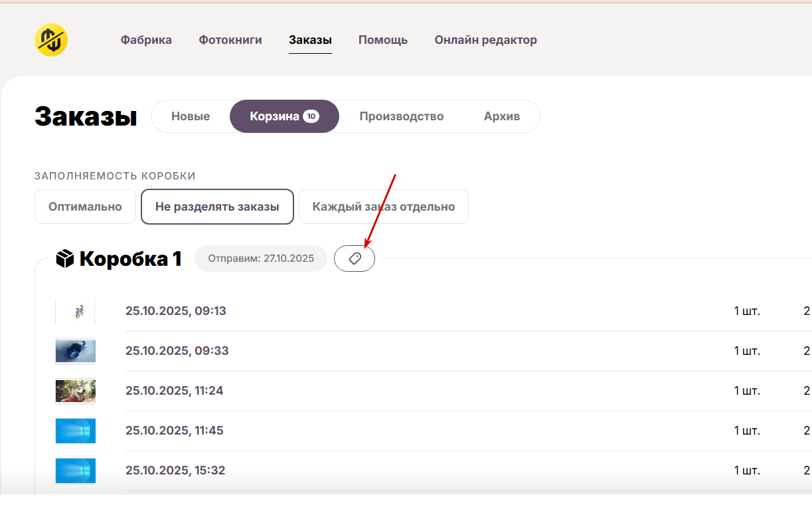
Task: Click the Коробка 1 heading
Action: [131, 258]
